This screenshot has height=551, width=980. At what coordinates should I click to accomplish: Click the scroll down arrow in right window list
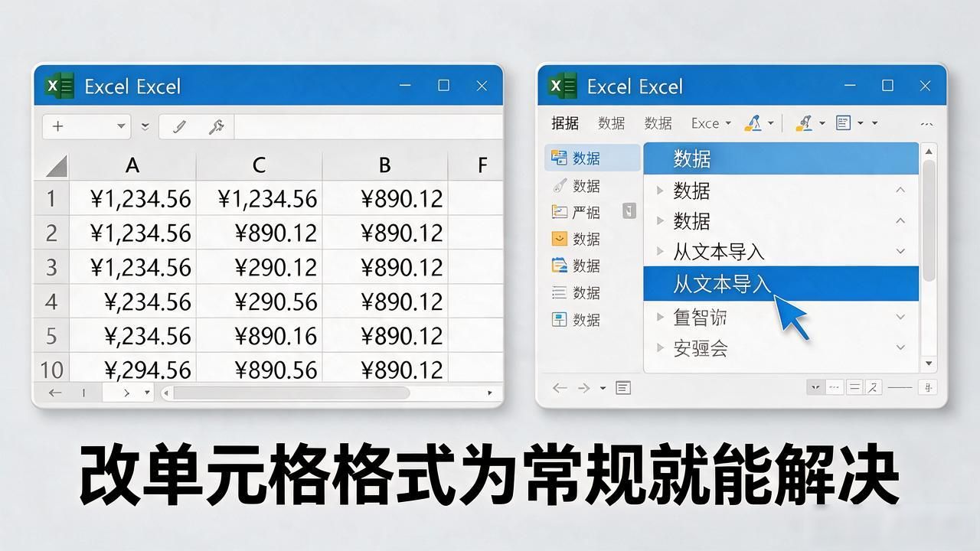[x=929, y=364]
